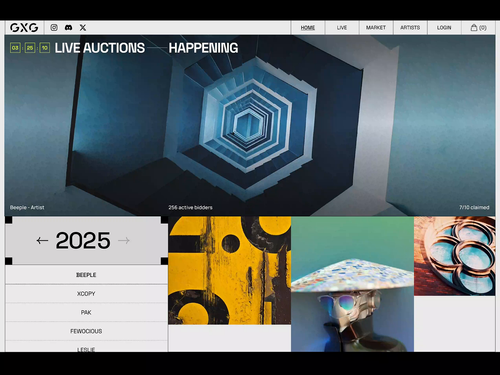The width and height of the screenshot is (500, 375).
Task: Go to previous year with left arrow
Action: point(42,240)
